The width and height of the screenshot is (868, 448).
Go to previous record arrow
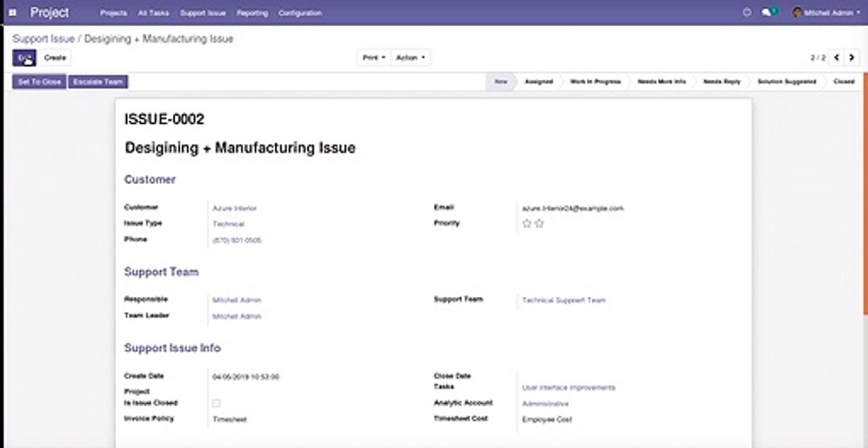[837, 58]
